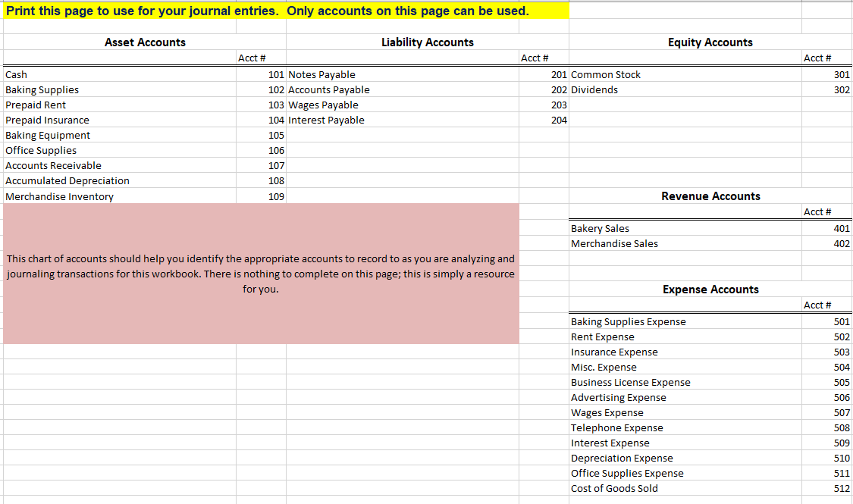
Task: Select the Misc. Expense cell
Action: click(685, 367)
